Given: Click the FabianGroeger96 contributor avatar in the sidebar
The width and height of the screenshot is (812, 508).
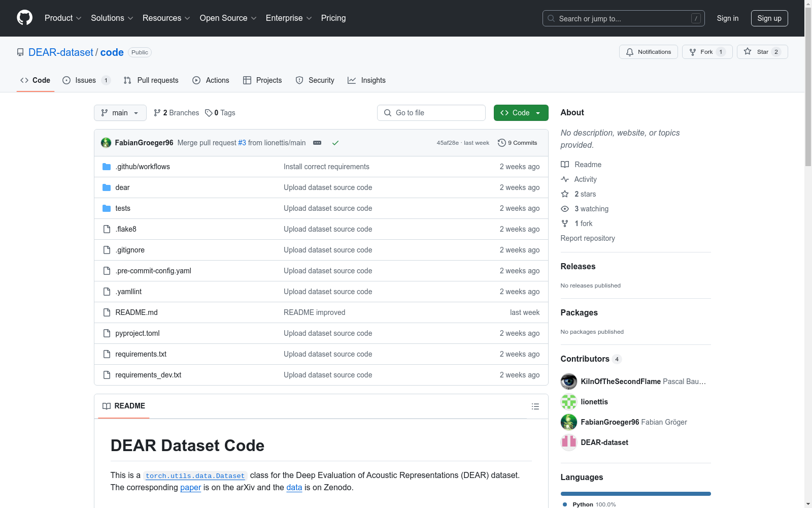Looking at the screenshot, I should (x=569, y=422).
